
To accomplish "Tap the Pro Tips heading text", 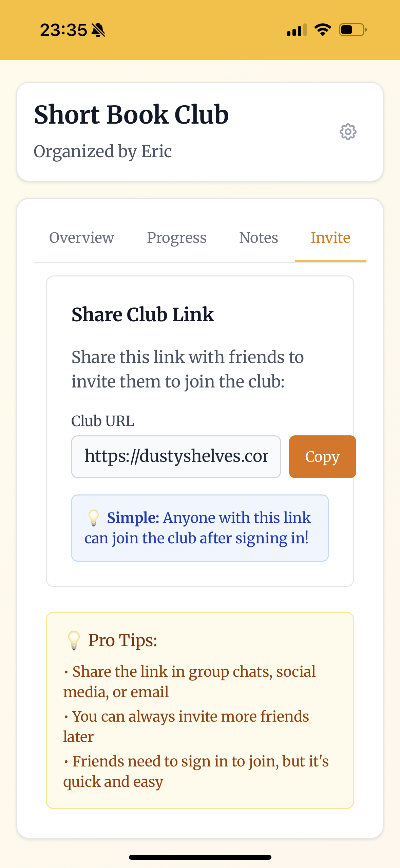I will [x=122, y=640].
